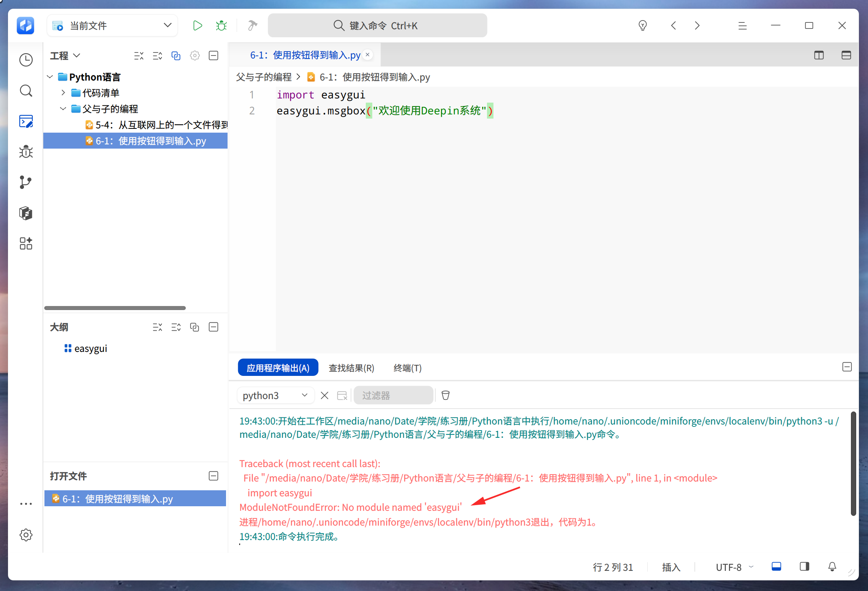The image size is (868, 591).
Task: Minimize the output panel with the minus box
Action: tap(847, 367)
